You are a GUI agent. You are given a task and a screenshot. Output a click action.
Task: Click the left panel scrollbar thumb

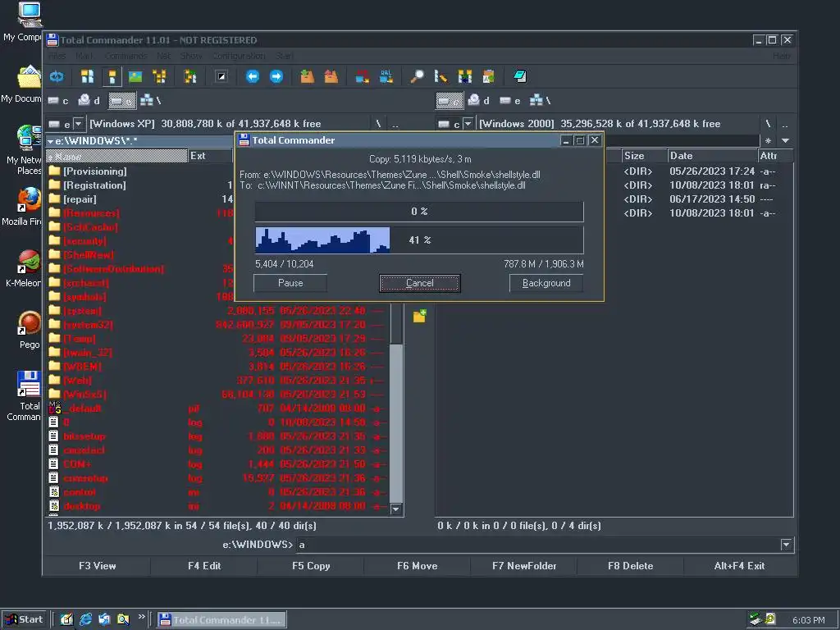396,422
